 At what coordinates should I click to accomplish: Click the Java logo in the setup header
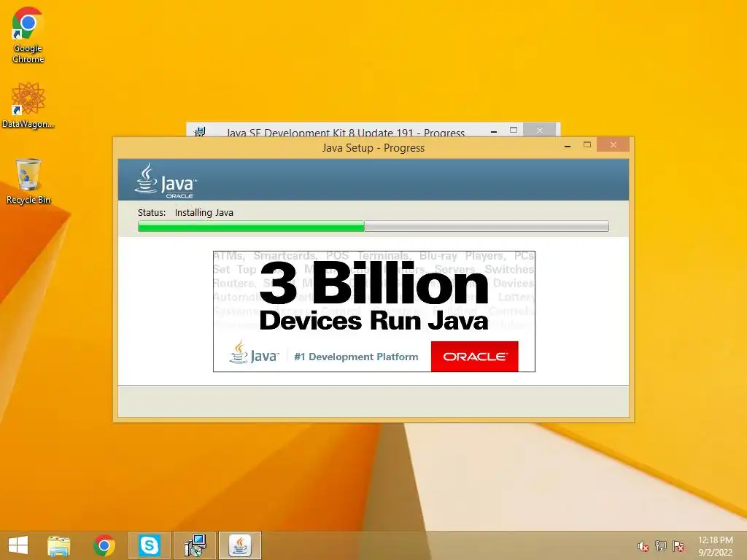166,181
